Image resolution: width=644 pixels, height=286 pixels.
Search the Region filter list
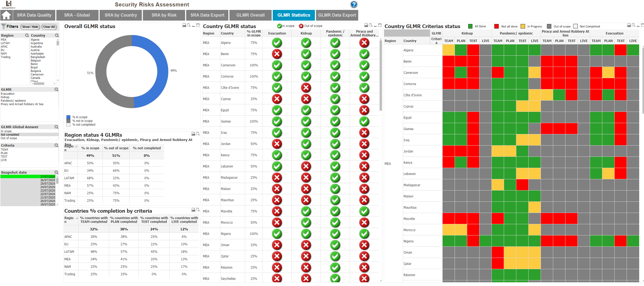click(x=27, y=35)
